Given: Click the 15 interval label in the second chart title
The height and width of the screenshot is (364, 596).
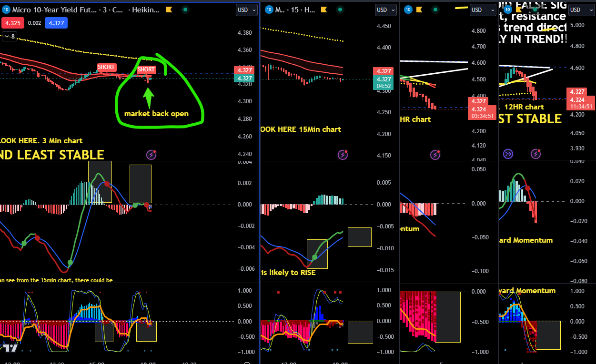Looking at the screenshot, I should [295, 10].
